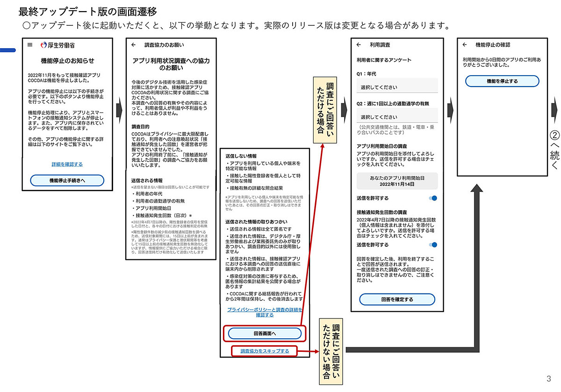This screenshot has width=561, height=392.
Task: Click the 機能を停止する button
Action: (x=502, y=81)
